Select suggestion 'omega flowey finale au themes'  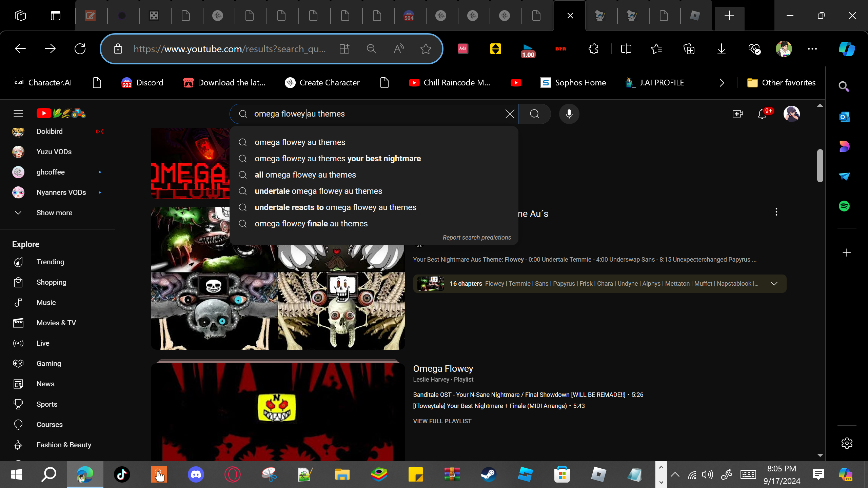click(x=311, y=224)
